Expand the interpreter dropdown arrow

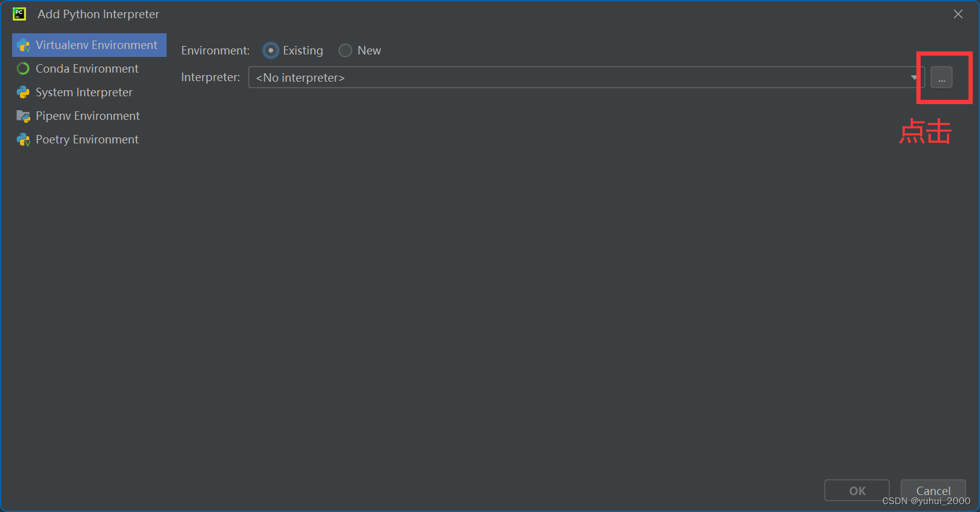click(914, 77)
